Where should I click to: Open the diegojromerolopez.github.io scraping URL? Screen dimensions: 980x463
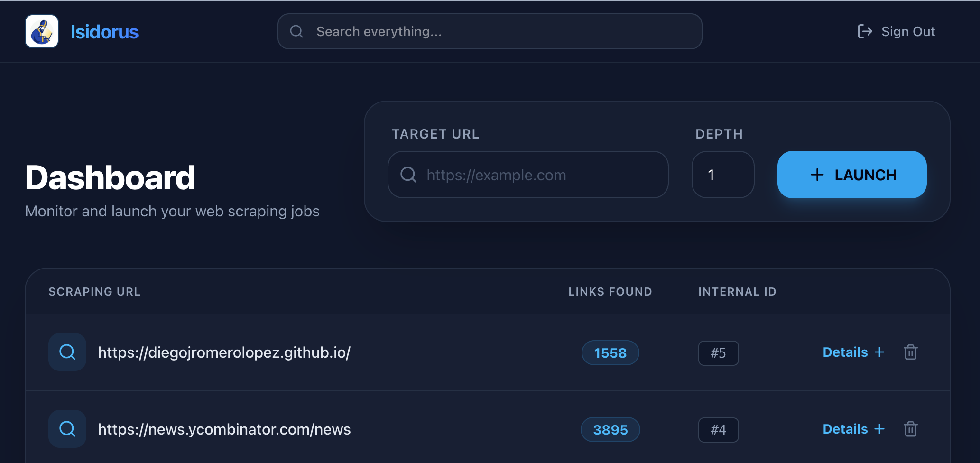click(x=224, y=352)
